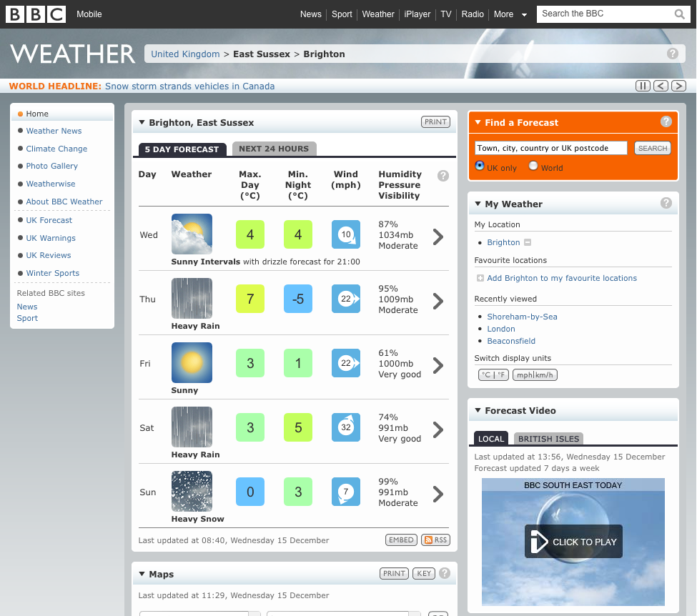Open Sport in the top navigation
Viewport: 697px width, 616px height.
click(342, 14)
